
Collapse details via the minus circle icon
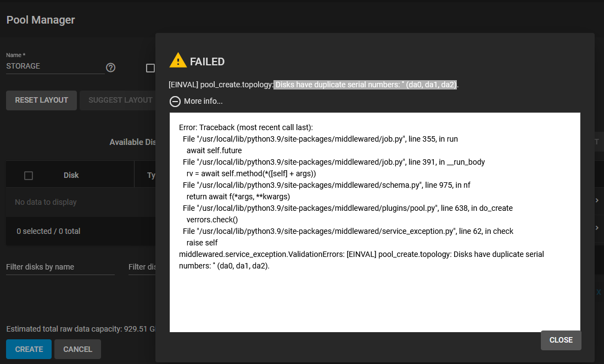pos(175,102)
